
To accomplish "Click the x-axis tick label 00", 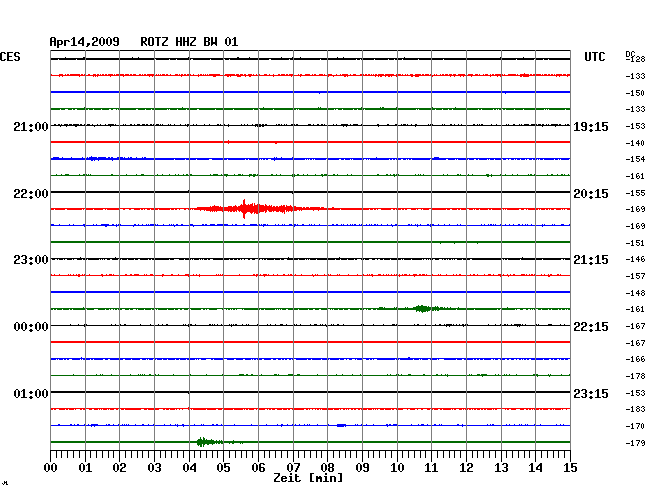I will [x=51, y=468].
